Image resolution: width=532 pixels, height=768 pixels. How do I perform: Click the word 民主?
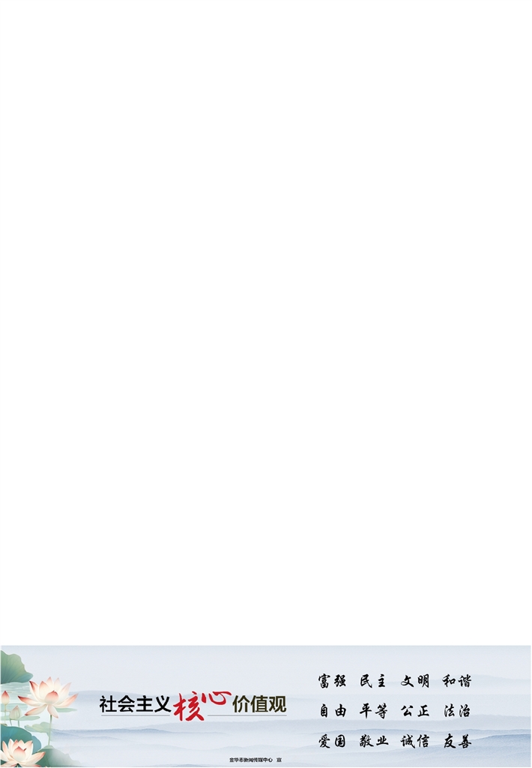[373, 681]
